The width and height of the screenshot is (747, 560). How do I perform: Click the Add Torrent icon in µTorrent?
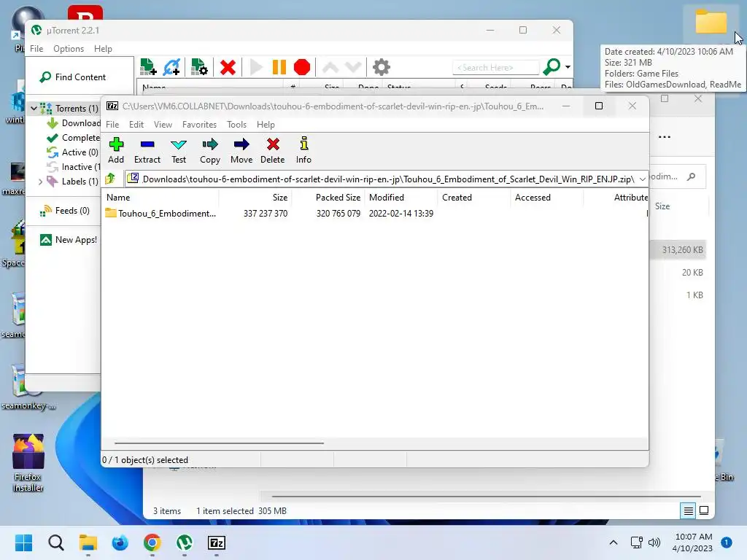(148, 67)
